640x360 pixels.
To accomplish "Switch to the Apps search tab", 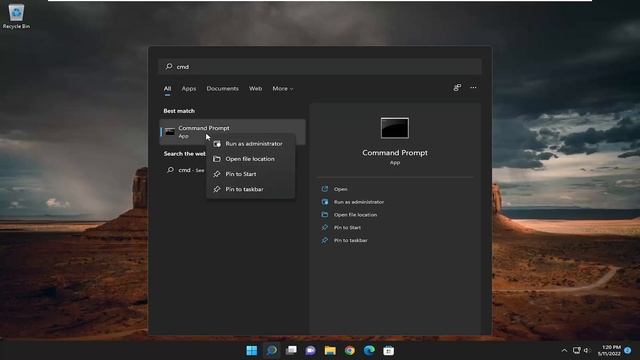I will click(x=189, y=89).
